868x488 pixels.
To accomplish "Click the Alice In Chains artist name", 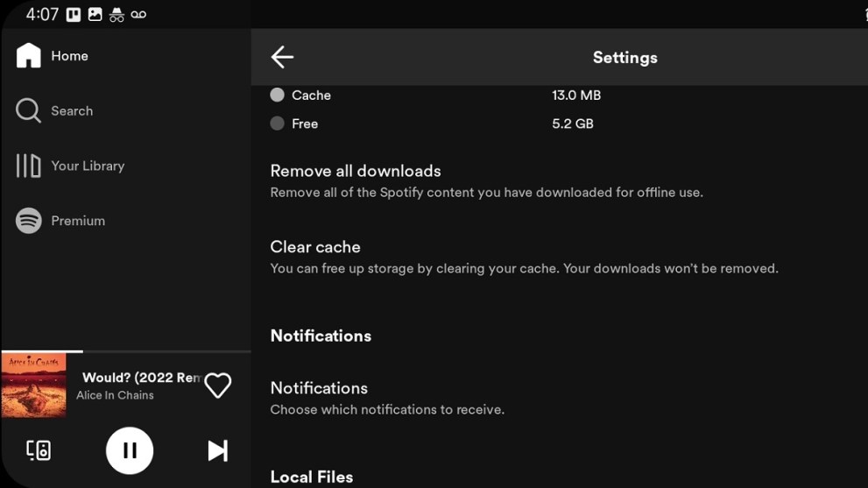I will click(115, 395).
